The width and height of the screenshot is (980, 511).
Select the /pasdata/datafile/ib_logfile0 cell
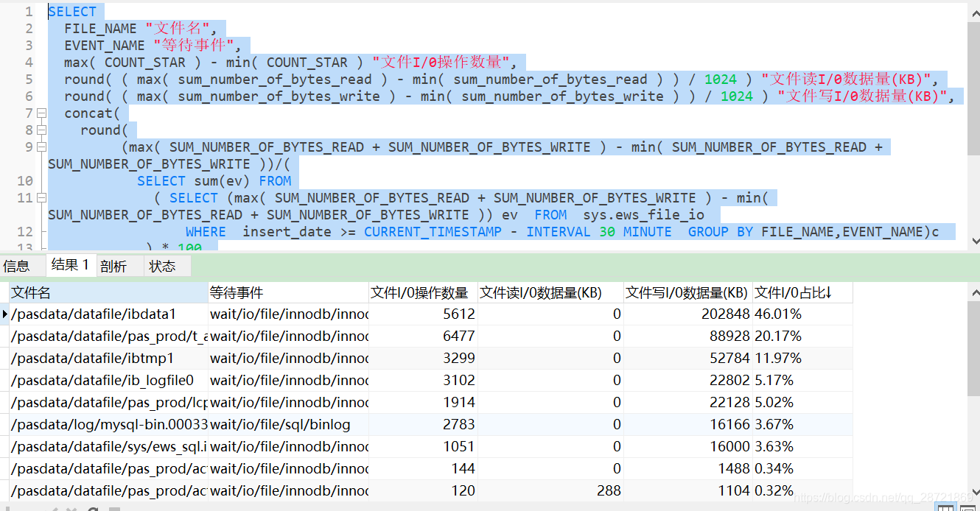pyautogui.click(x=108, y=381)
